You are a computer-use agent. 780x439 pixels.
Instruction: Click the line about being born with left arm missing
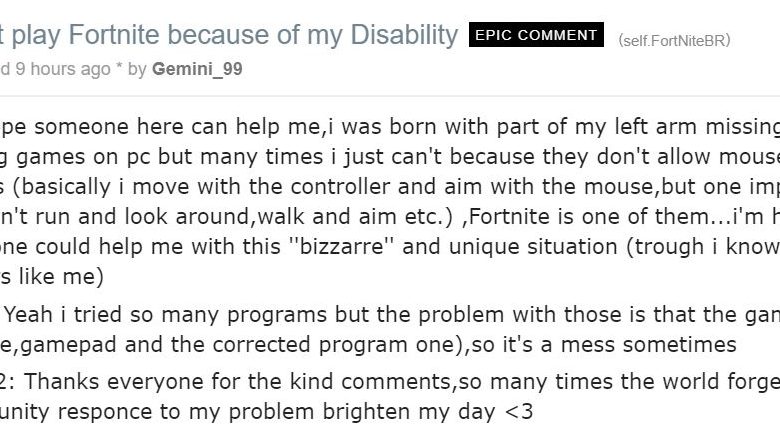click(390, 127)
